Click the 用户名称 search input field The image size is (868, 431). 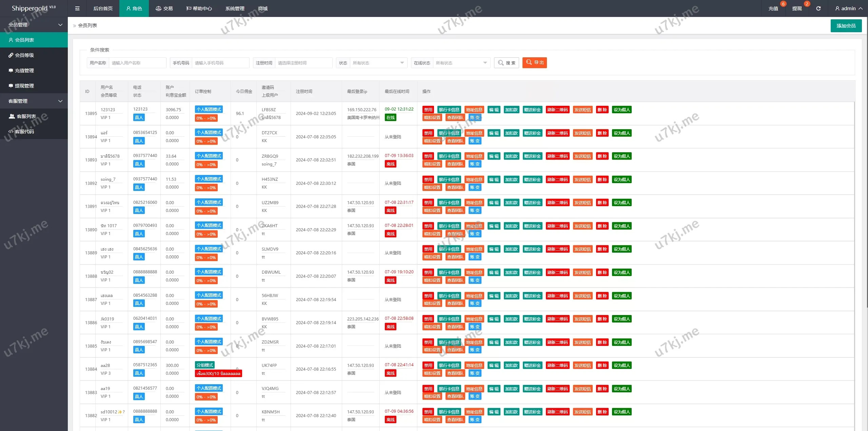(137, 63)
